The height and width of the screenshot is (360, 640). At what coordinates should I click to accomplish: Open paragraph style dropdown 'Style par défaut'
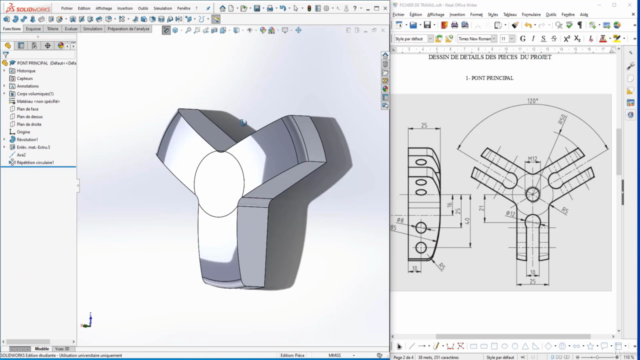click(x=430, y=39)
